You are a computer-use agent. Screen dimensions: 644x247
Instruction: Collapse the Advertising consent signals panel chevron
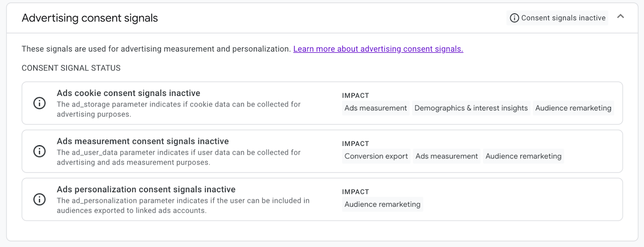tap(620, 17)
